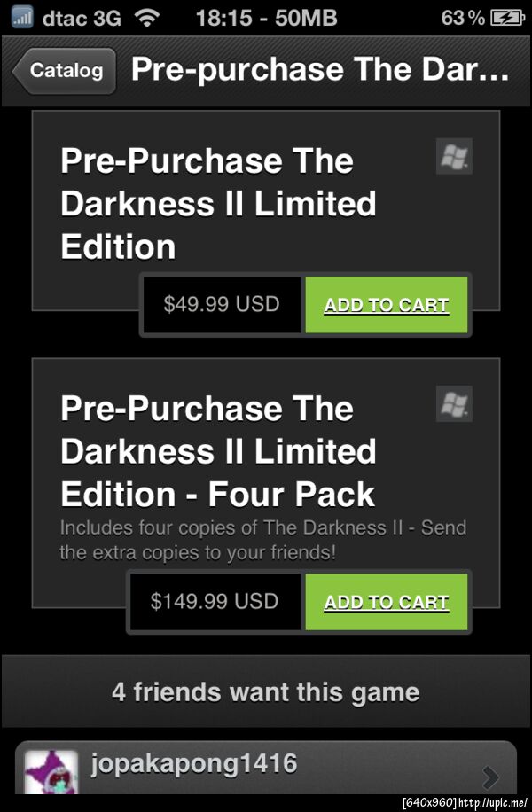Tap the Wi-Fi icon in the status bar
Screen dimensions: 532x812
pos(148,16)
